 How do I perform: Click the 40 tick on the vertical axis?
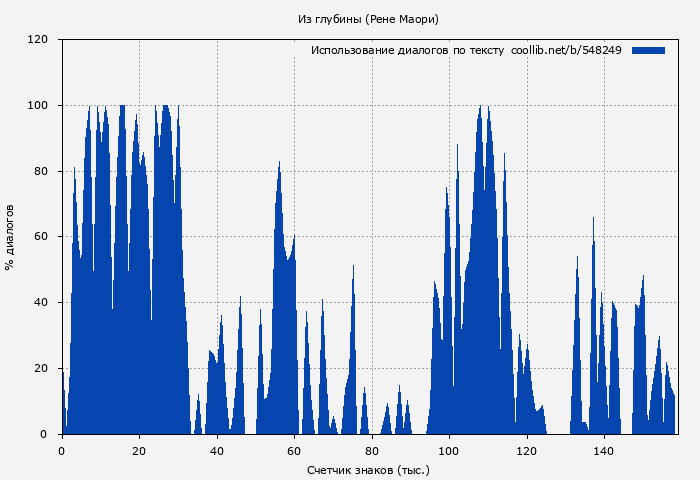[x=41, y=303]
